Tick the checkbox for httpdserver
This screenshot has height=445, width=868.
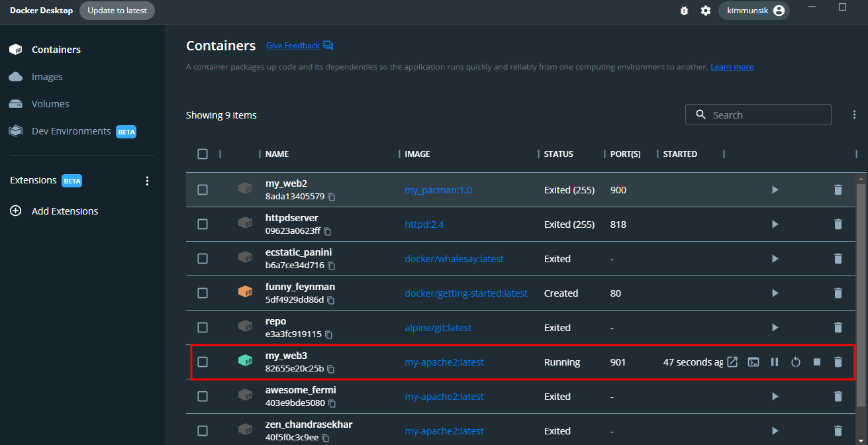pos(203,224)
